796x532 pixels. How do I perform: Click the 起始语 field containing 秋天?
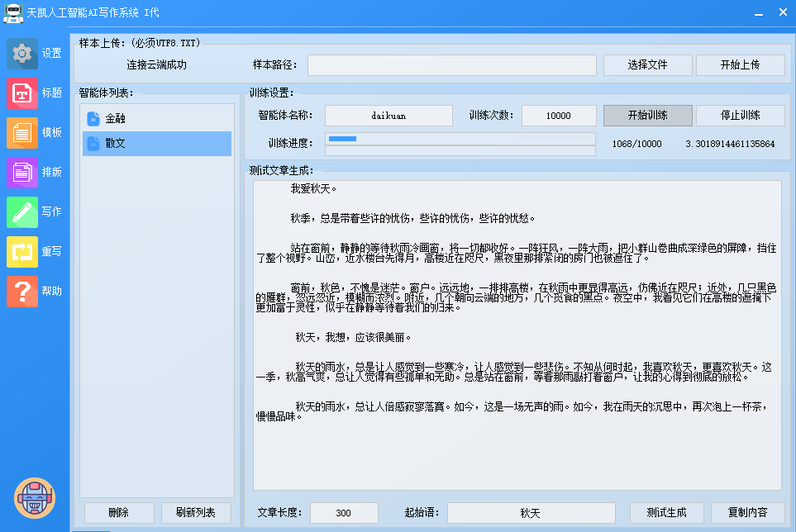[x=531, y=513]
